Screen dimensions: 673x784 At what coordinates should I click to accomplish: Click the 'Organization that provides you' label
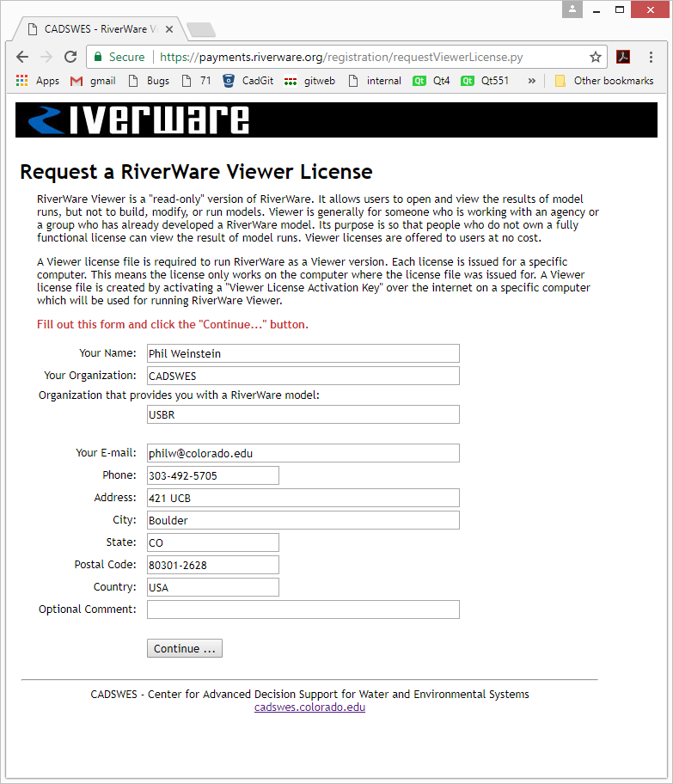179,395
